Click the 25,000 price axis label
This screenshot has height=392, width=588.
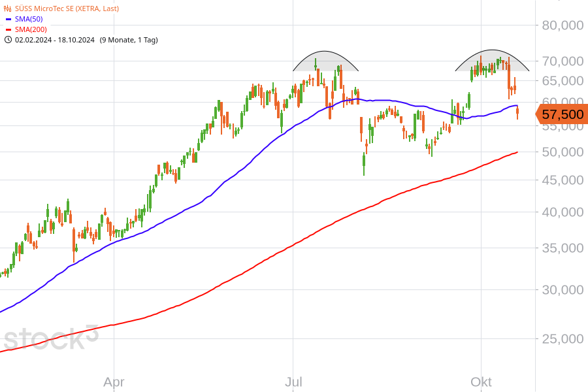[562, 338]
